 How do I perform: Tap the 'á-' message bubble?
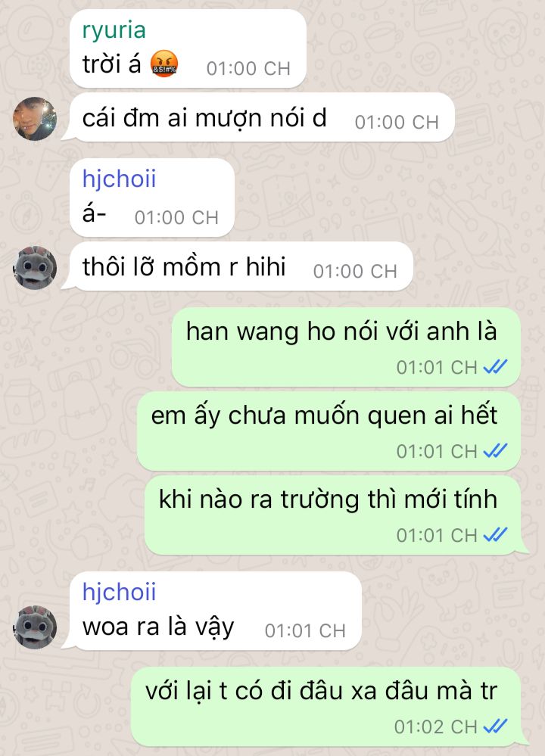point(152,198)
